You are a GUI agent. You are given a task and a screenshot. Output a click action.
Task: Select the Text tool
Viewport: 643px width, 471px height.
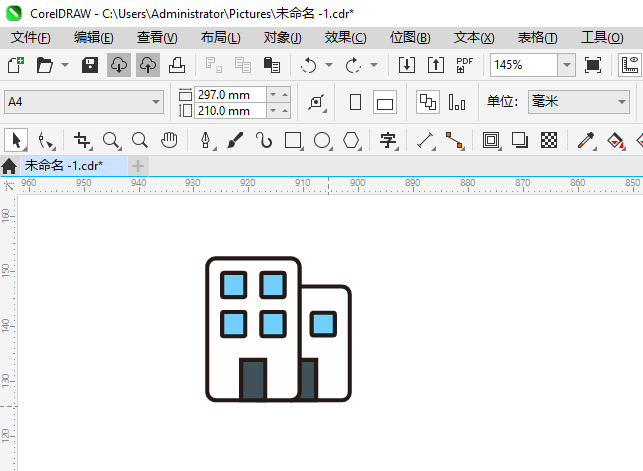pyautogui.click(x=388, y=141)
